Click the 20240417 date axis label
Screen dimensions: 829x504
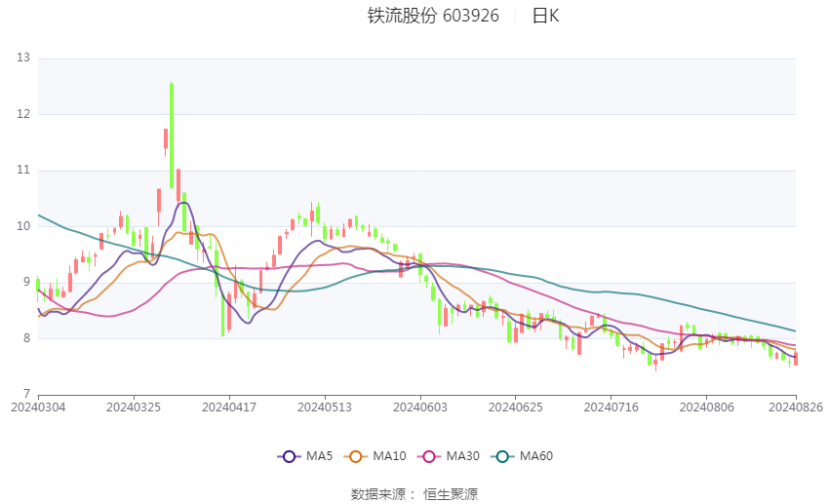[229, 407]
